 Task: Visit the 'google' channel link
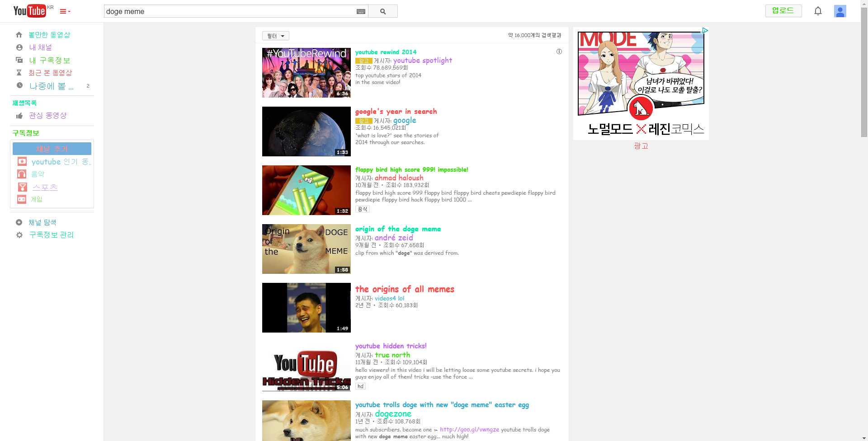pyautogui.click(x=405, y=121)
